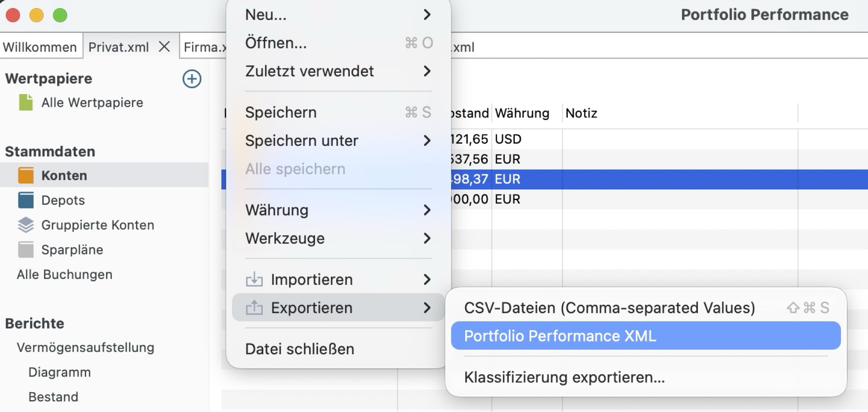
Task: Choose CSV-Dateien export option
Action: [x=609, y=307]
